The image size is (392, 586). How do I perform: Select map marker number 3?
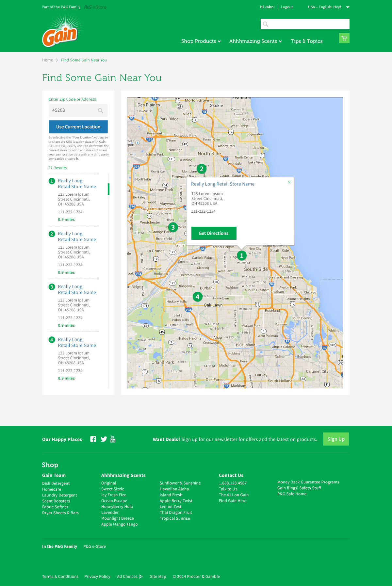pos(173,227)
